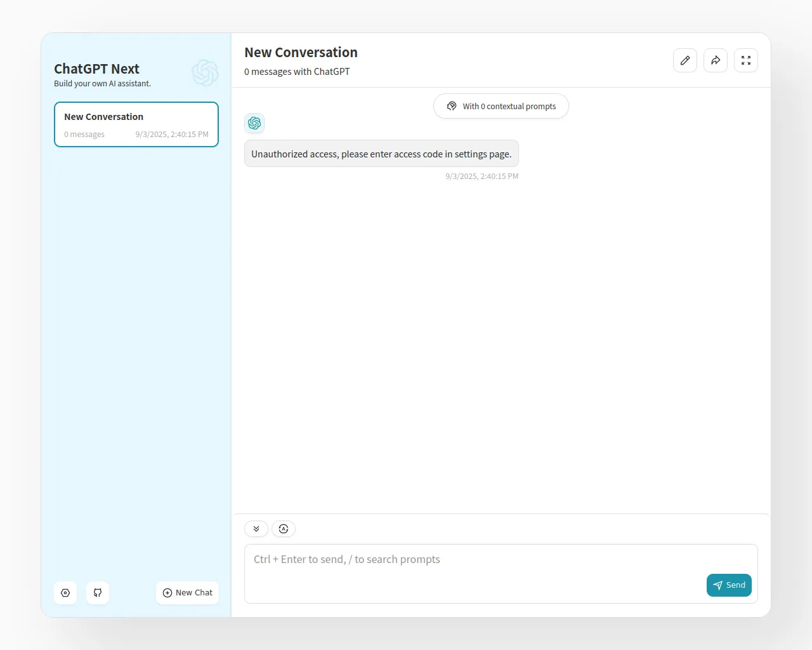The height and width of the screenshot is (650, 812).
Task: Open settings with the gear icon
Action: (65, 593)
